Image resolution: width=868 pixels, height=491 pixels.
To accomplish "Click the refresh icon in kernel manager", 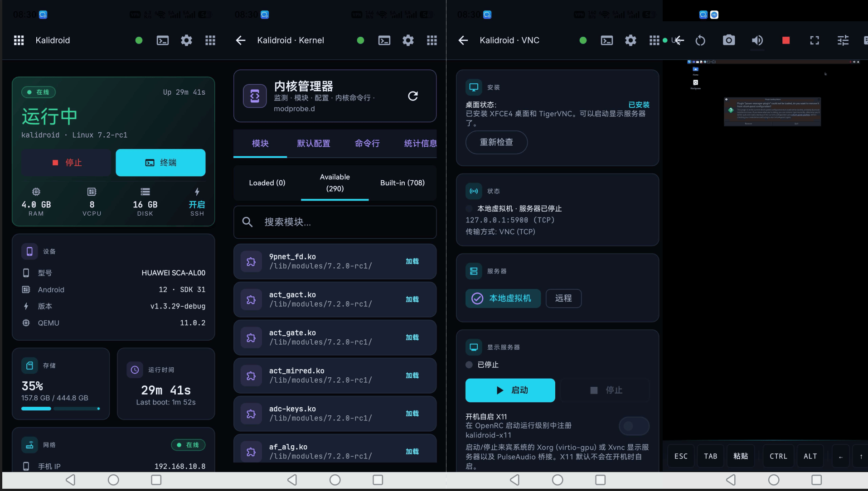I will [412, 96].
